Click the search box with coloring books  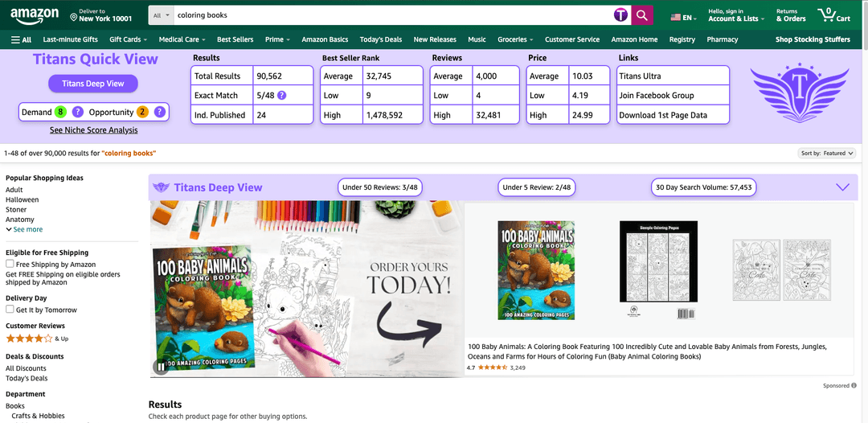[x=386, y=15]
